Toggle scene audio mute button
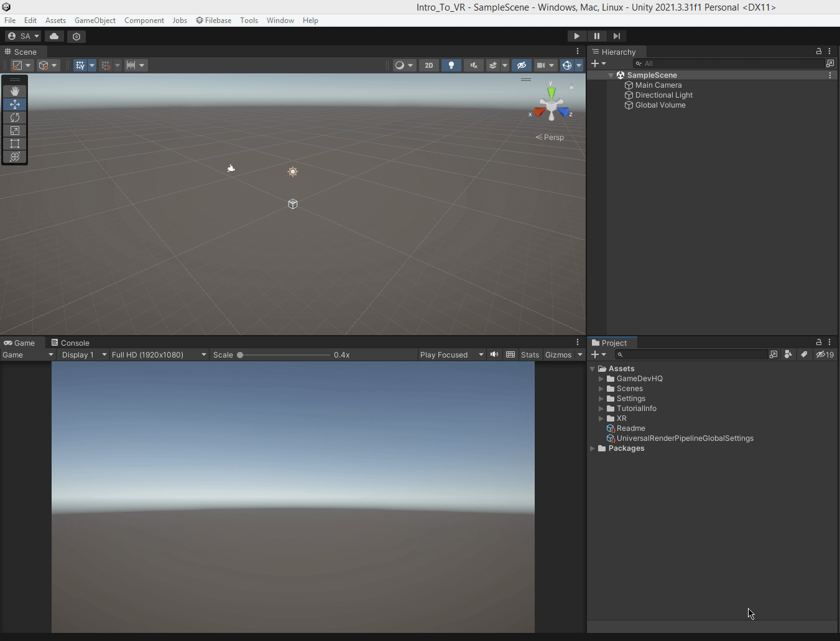840x641 pixels. tap(473, 65)
